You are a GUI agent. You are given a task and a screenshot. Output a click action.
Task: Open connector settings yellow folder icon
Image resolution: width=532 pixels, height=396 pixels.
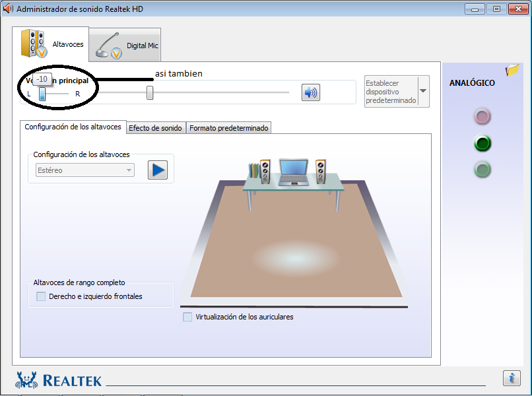coord(512,70)
